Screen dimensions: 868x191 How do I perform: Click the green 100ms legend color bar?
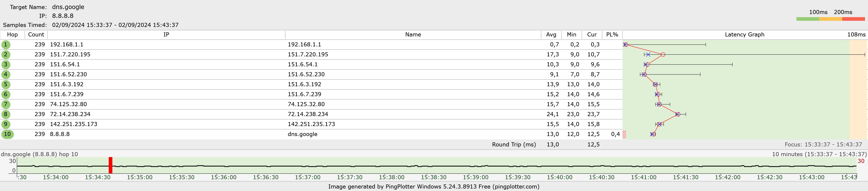point(808,19)
